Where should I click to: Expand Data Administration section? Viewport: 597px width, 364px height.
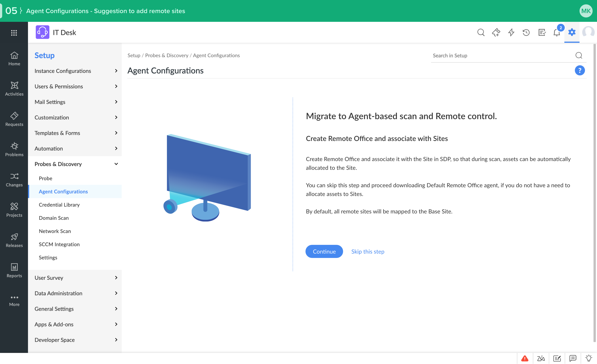[75, 293]
